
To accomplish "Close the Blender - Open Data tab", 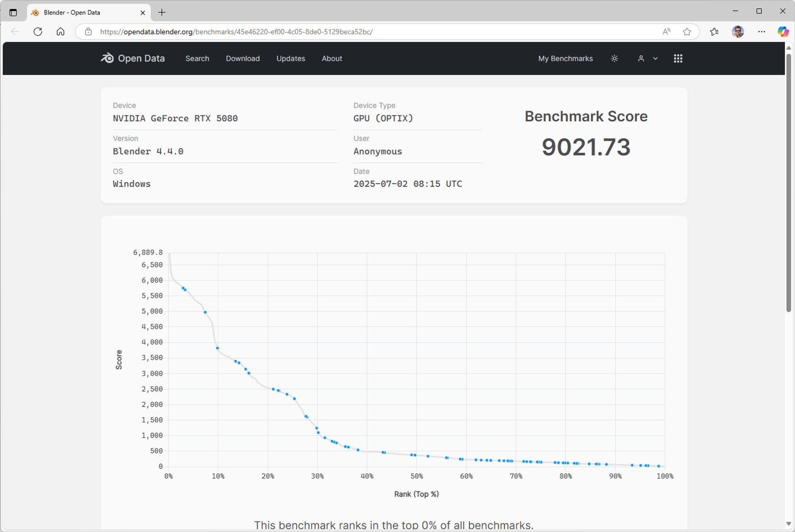I will [142, 12].
